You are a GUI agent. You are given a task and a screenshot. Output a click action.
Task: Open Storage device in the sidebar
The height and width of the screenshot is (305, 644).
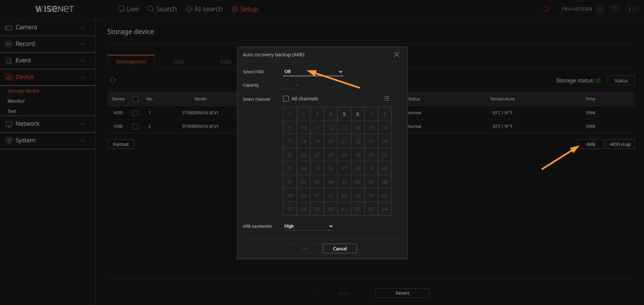23,91
